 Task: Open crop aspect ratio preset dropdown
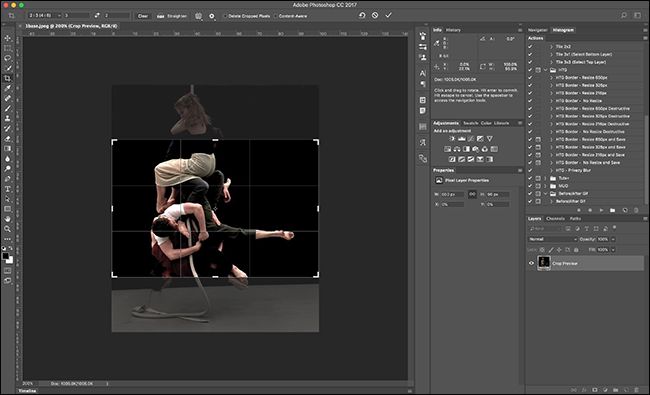pos(45,15)
